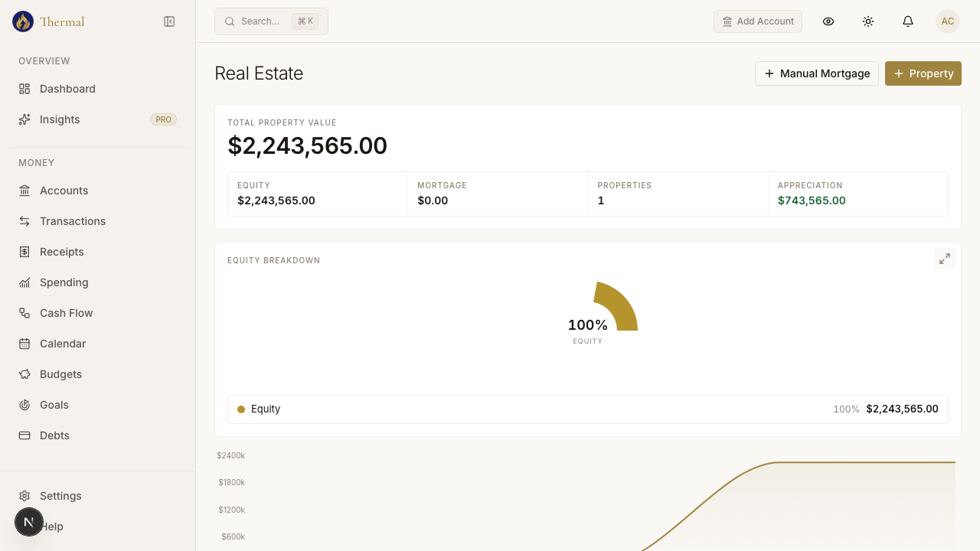Open the Accounts section

pos(64,191)
